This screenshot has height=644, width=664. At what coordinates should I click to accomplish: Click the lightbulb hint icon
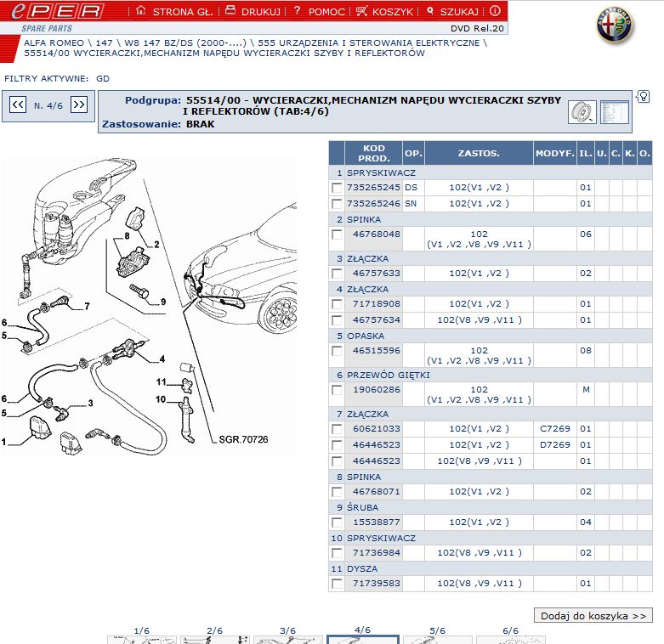644,97
